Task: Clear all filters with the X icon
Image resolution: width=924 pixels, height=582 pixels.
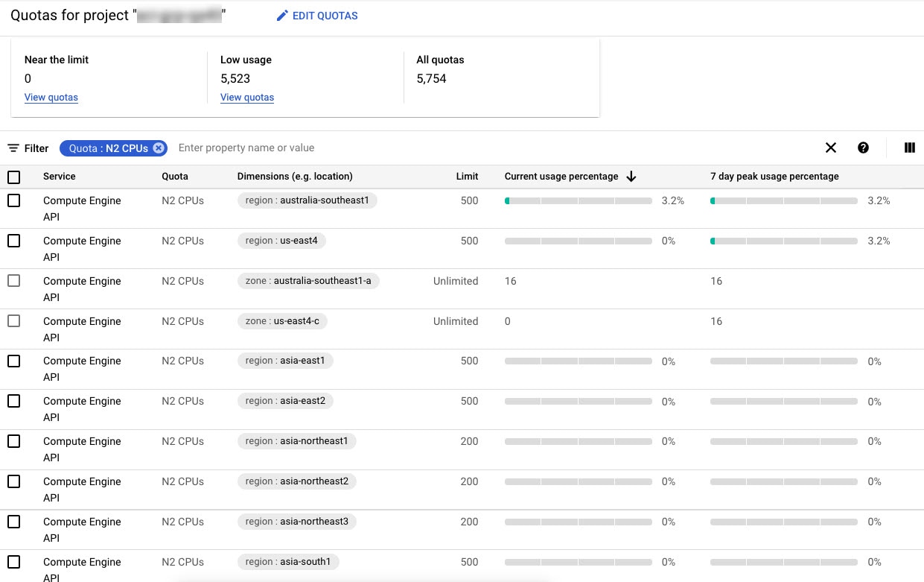Action: [x=830, y=148]
